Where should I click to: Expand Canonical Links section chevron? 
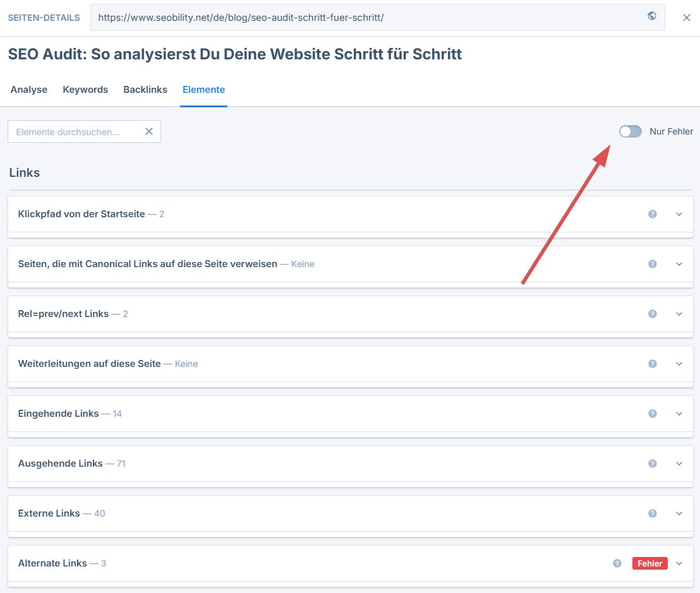(679, 264)
